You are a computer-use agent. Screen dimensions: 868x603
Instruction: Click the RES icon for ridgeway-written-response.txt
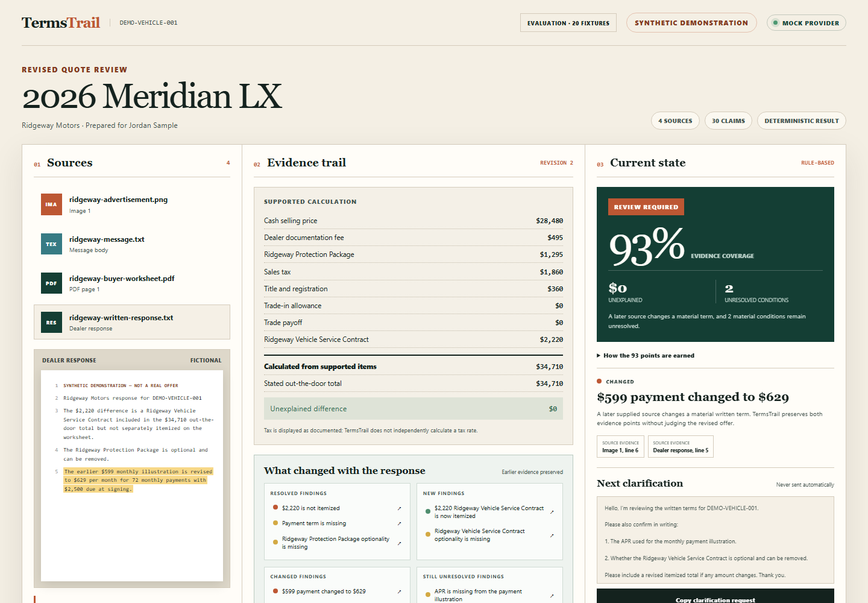(x=51, y=322)
